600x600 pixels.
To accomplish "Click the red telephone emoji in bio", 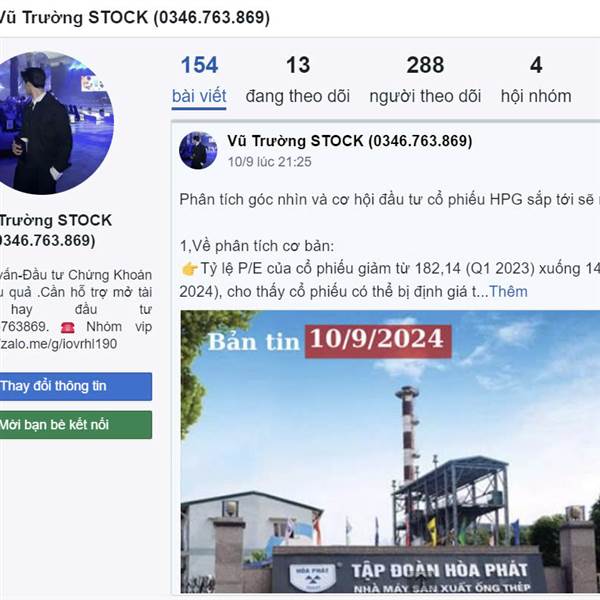I will 68,328.
